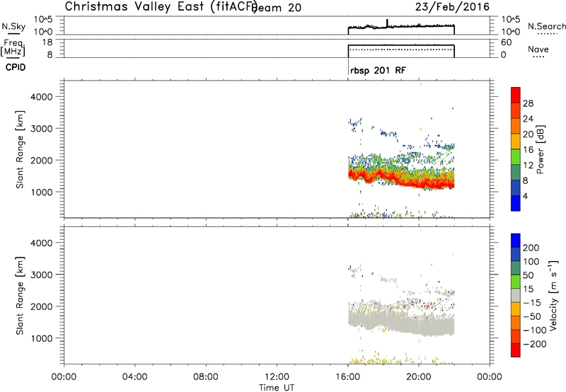Screen dimensions: 566x392
Task: Click the 'Power [dB]' colorbar title
Action: click(540, 149)
